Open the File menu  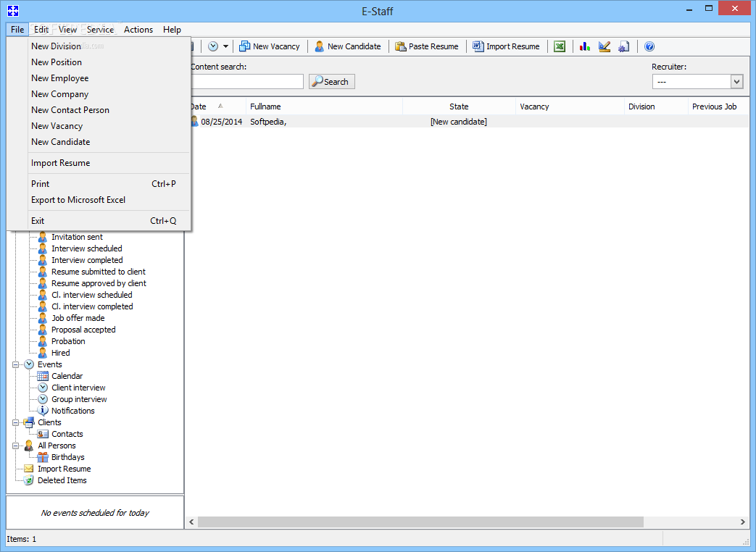pos(17,30)
